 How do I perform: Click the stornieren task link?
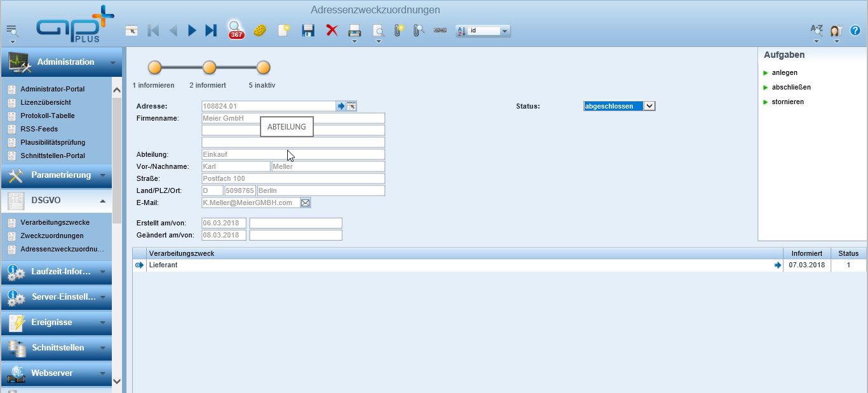[x=788, y=102]
